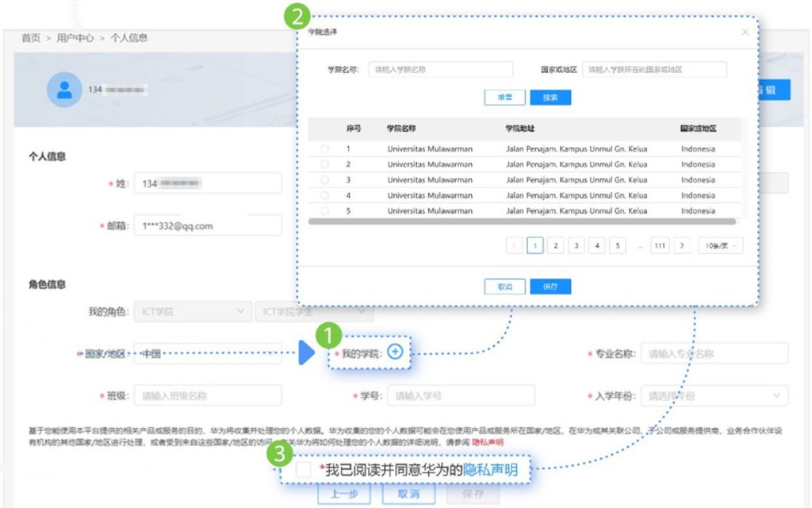Click the 上一步 previous step button
The image size is (812, 508).
(x=344, y=495)
